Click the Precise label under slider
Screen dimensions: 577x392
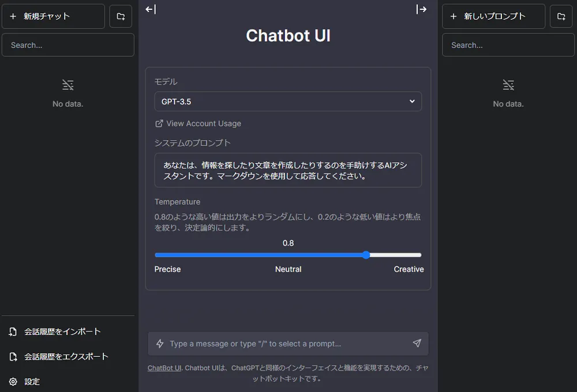(x=167, y=269)
